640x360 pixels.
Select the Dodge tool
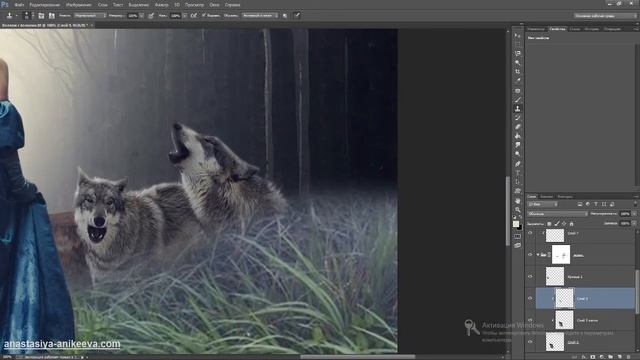pyautogui.click(x=518, y=153)
